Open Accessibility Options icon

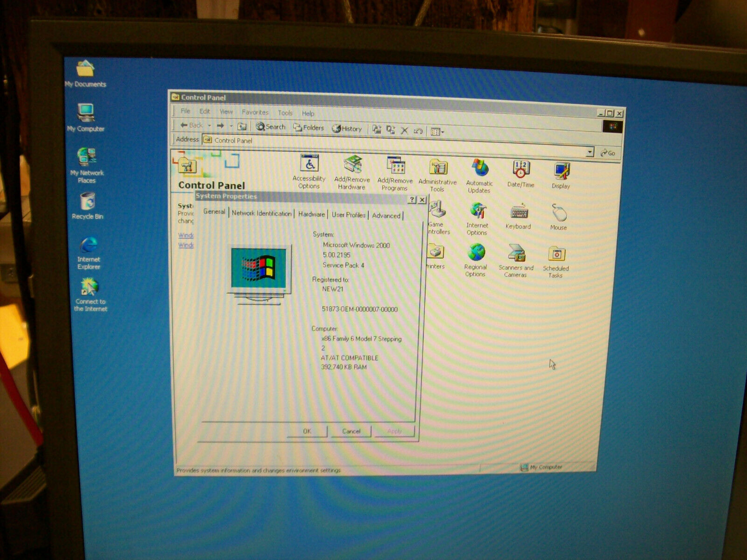[309, 171]
